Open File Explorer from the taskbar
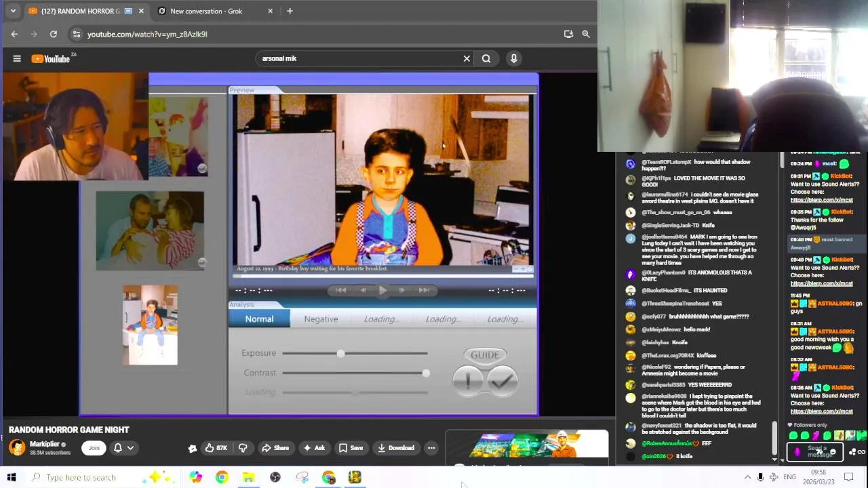The width and height of the screenshot is (868, 488). click(248, 477)
